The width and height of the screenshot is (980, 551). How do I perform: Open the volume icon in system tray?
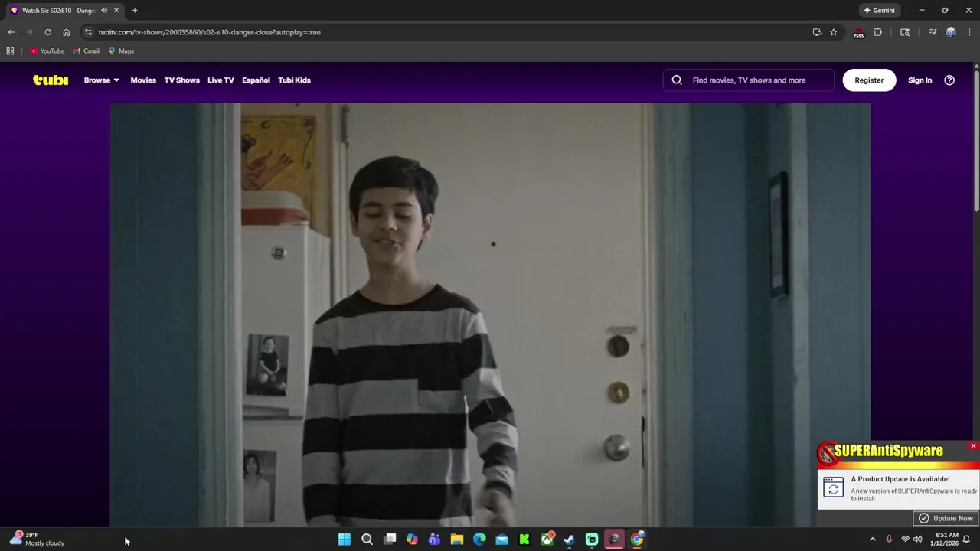[917, 540]
